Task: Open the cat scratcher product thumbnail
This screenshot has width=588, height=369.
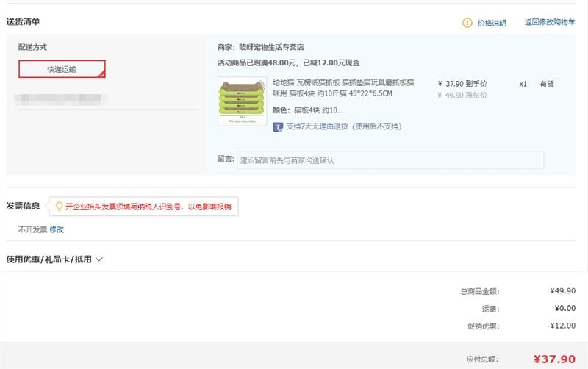Action: coord(243,101)
